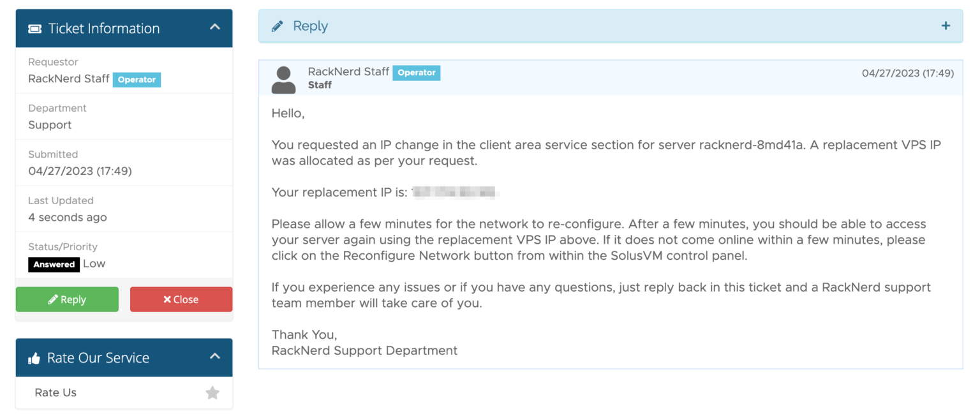Viewport: 980px width, 418px height.
Task: Toggle the Rate Us star to rate the service
Action: point(212,392)
